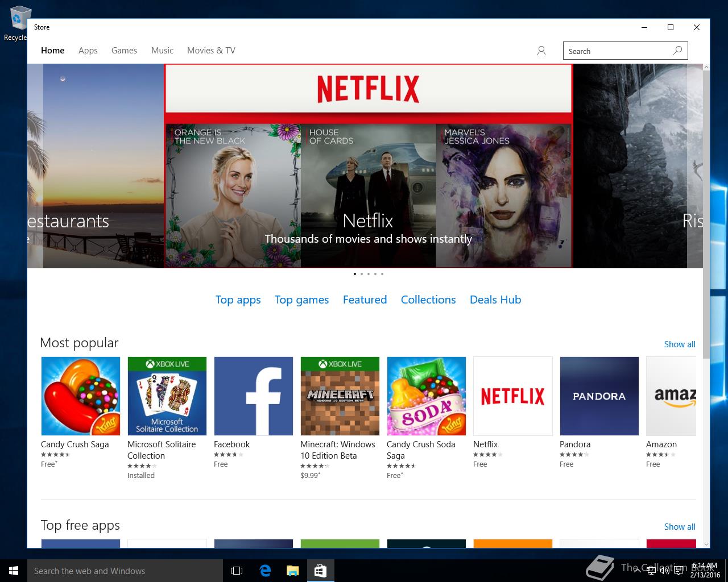Open Candy Crush Soda Saga tile
This screenshot has width=728, height=582.
(426, 396)
